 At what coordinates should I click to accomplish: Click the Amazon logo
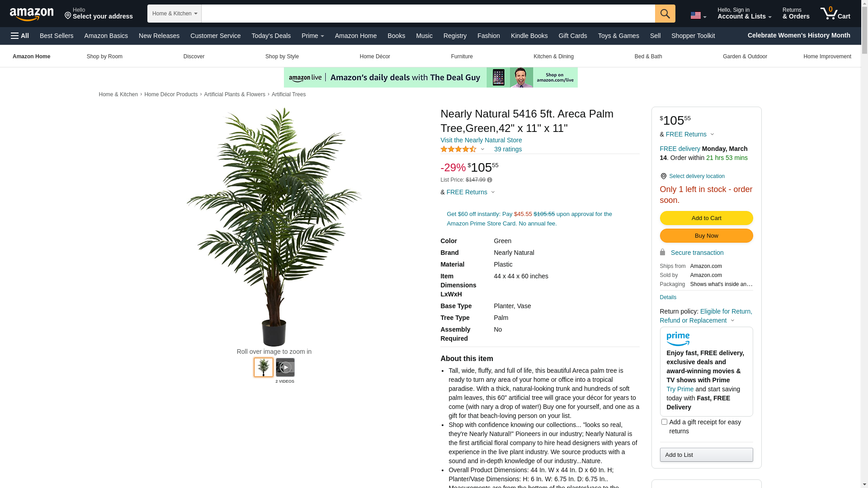[32, 14]
